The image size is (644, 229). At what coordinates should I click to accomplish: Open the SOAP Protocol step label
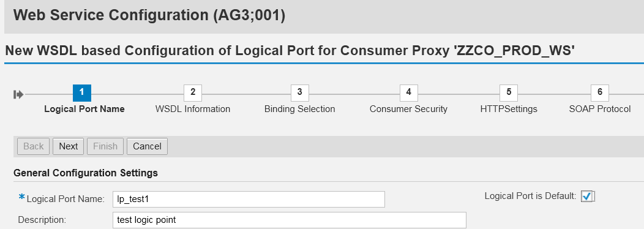coord(600,109)
